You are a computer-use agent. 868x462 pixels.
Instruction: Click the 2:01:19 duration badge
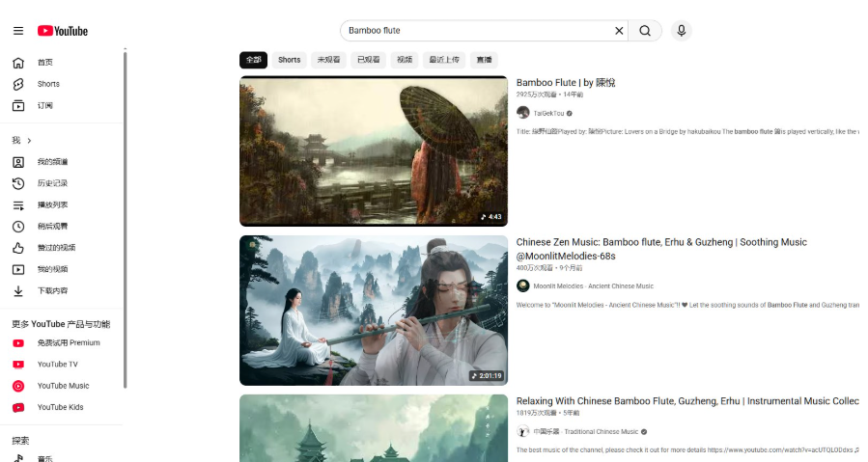tap(487, 376)
